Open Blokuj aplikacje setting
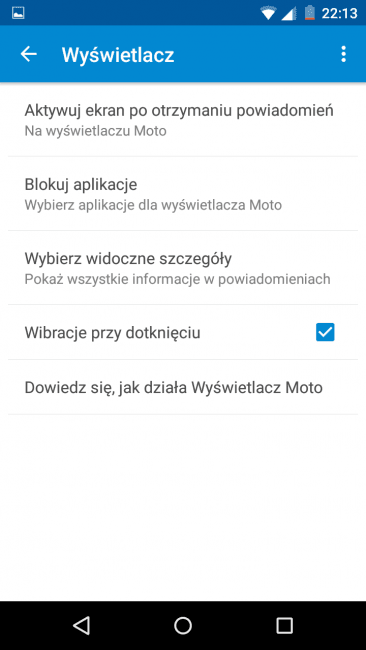Viewport: 366px width, 650px height. [183, 194]
